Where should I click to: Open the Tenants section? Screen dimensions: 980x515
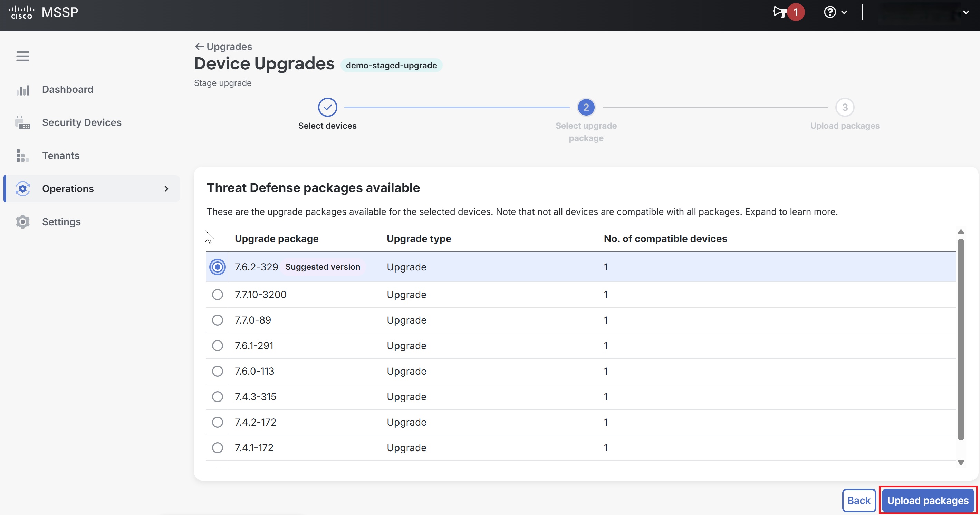click(x=60, y=156)
